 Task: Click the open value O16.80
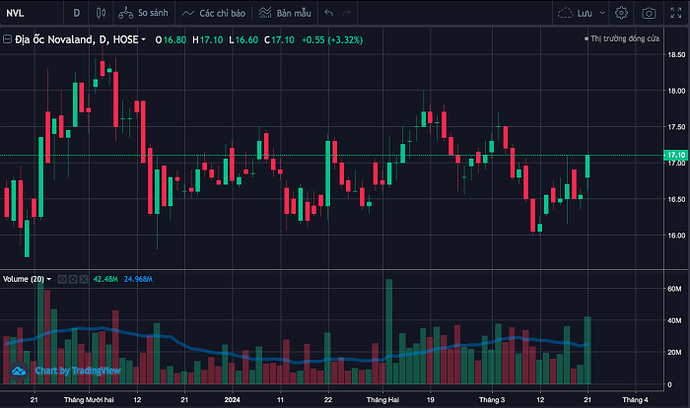[x=171, y=40]
